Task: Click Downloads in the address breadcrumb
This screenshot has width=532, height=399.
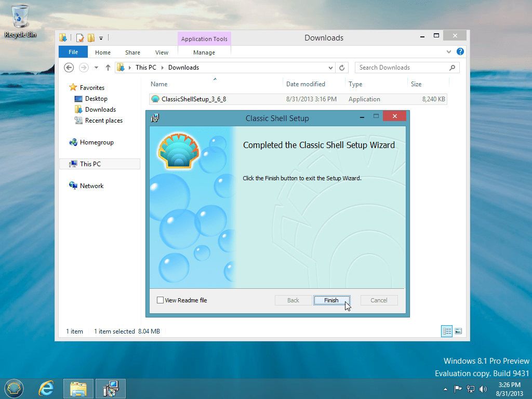Action: click(183, 68)
